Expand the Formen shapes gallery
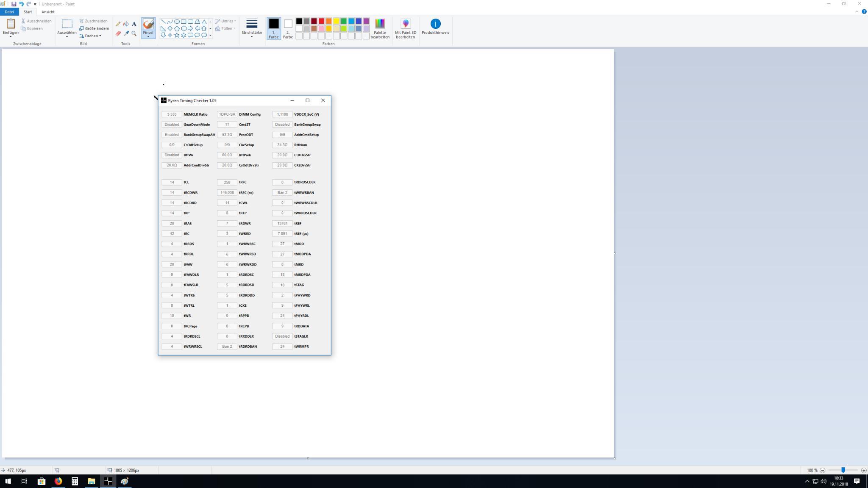868x488 pixels. (x=210, y=36)
